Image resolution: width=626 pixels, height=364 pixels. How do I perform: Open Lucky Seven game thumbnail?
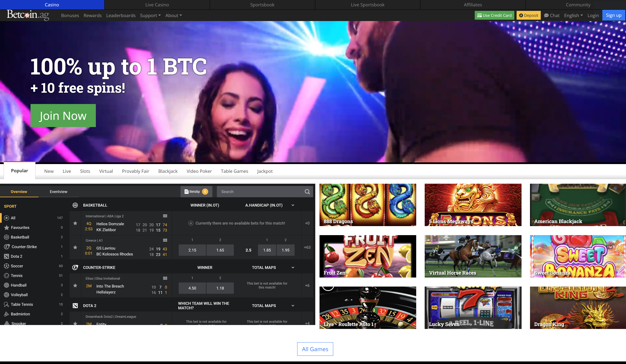[x=473, y=308]
